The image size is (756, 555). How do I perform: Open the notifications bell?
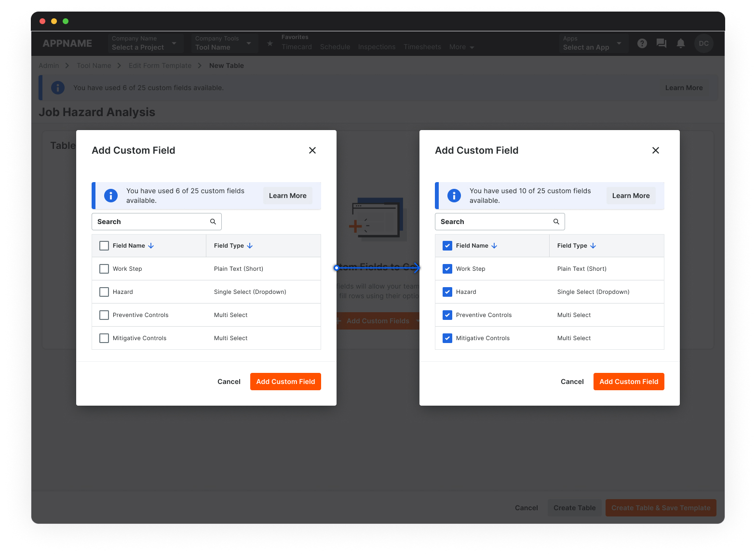tap(680, 43)
